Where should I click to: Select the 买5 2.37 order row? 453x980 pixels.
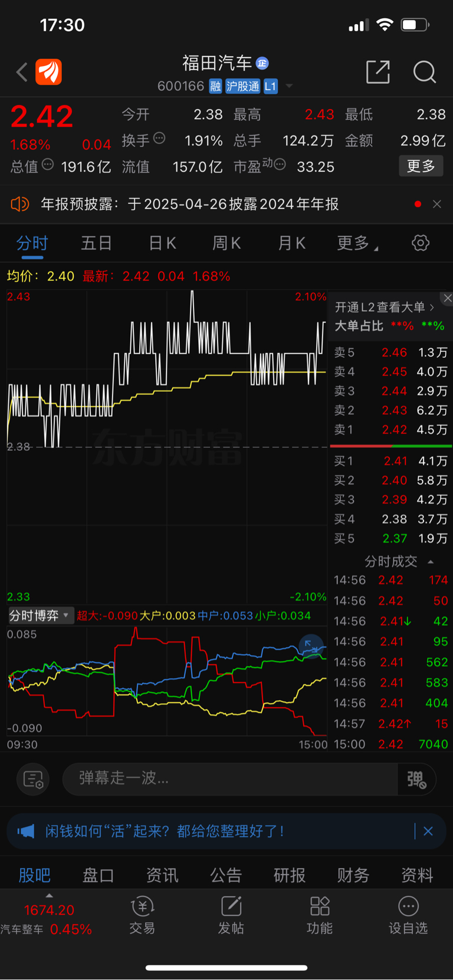pos(390,539)
